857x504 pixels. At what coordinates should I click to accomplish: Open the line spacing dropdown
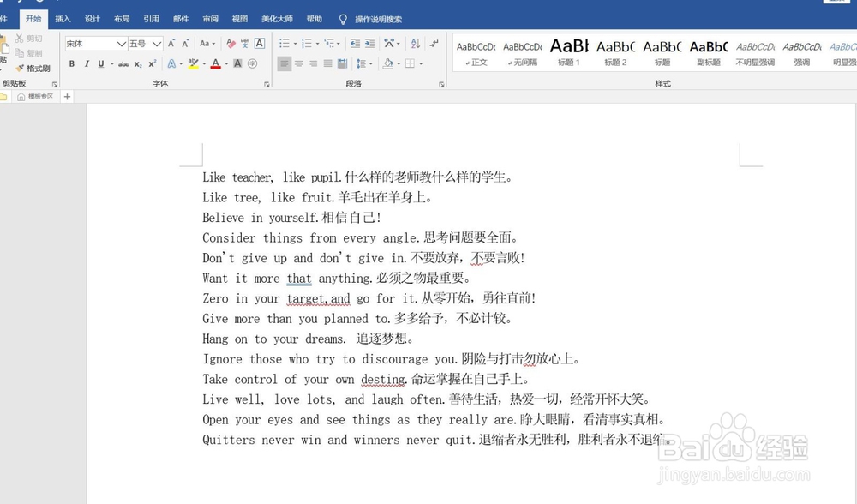[x=362, y=63]
